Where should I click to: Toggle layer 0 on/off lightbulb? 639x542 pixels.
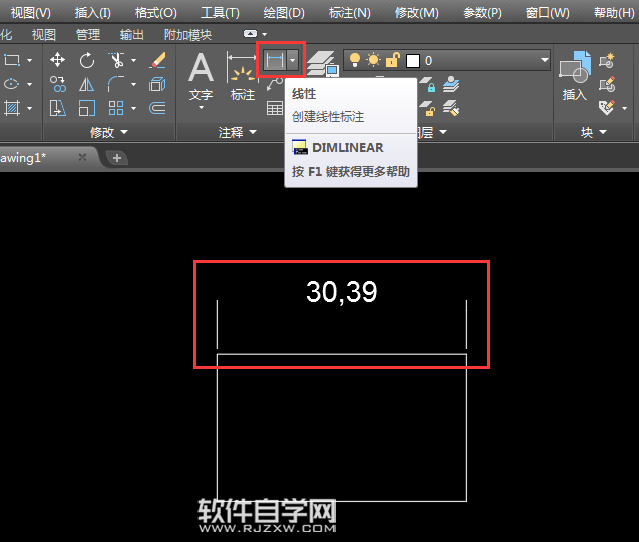(355, 60)
